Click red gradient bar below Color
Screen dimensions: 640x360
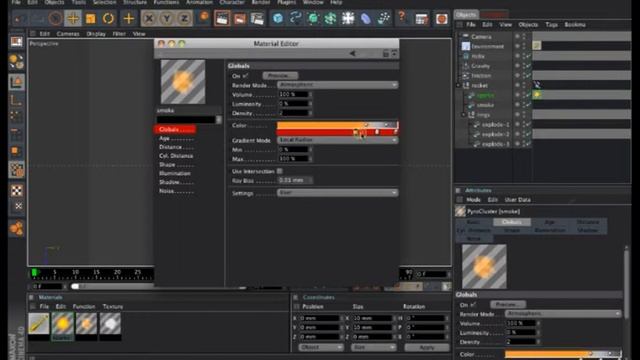[x=337, y=132]
